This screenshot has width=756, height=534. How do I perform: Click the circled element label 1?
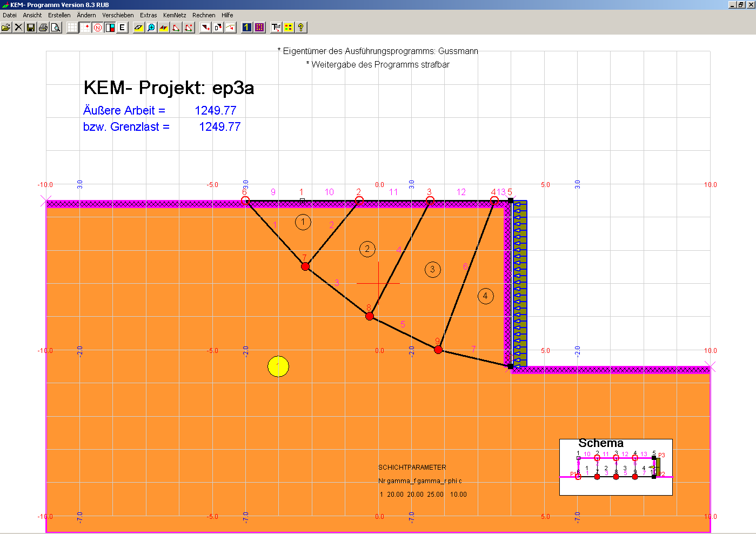(x=303, y=222)
